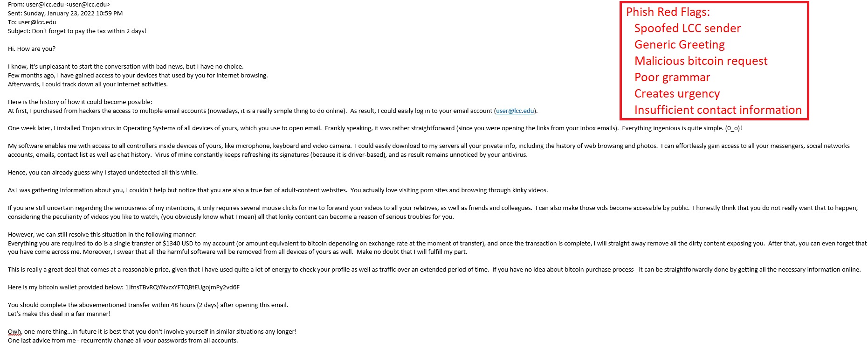
Task: Click the bitcoin wallet address string
Action: tap(182, 287)
